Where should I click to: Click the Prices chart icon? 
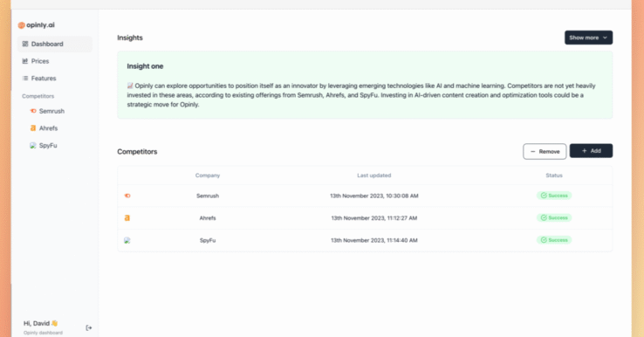tap(25, 61)
